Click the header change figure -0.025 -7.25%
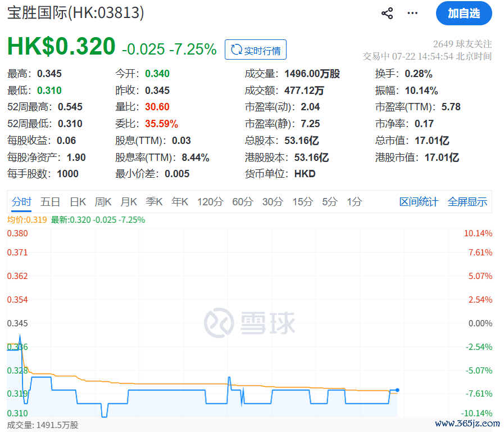The width and height of the screenshot is (504, 432). (x=169, y=49)
